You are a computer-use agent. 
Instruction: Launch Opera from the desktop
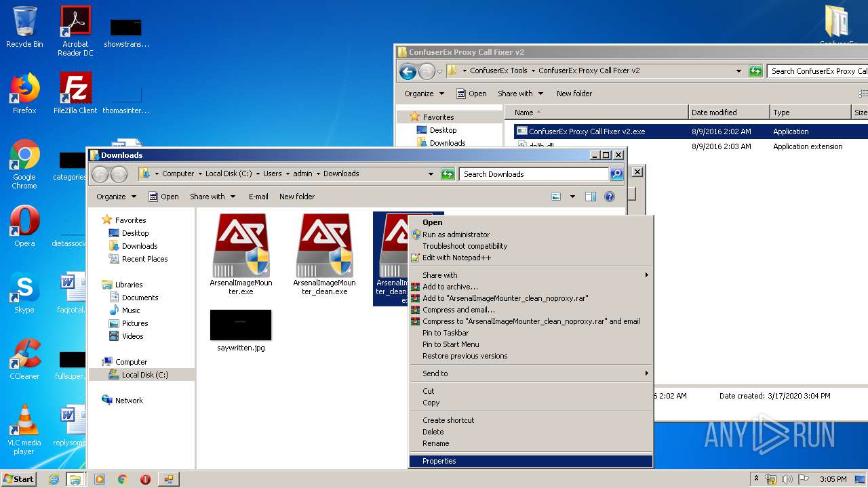pos(24,226)
